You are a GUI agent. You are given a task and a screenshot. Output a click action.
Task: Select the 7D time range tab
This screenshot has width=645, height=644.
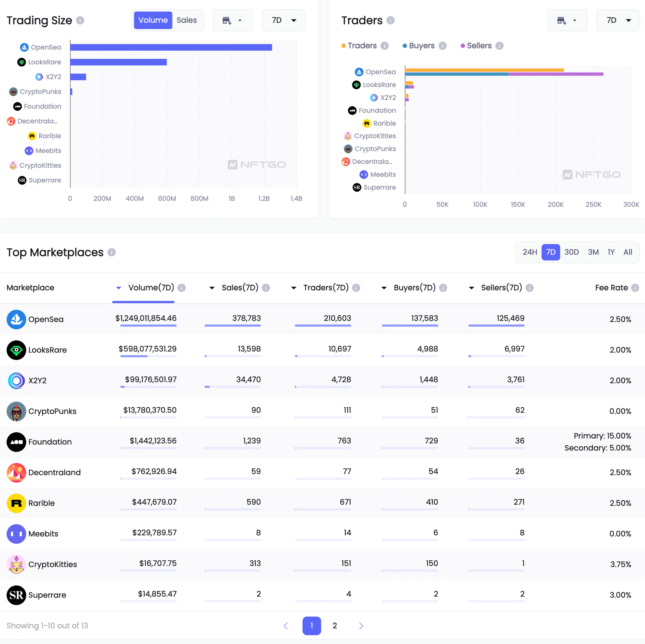coord(551,253)
